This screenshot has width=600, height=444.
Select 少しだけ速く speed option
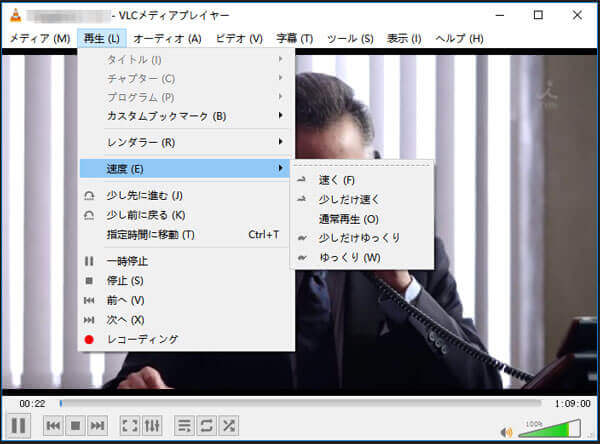tap(363, 199)
